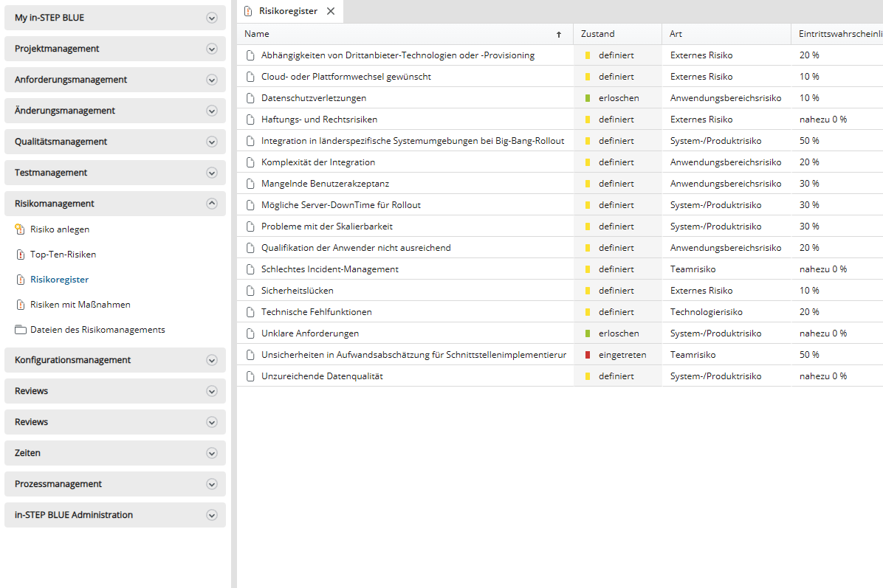
Task: Click the Zustand column header
Action: (x=597, y=34)
